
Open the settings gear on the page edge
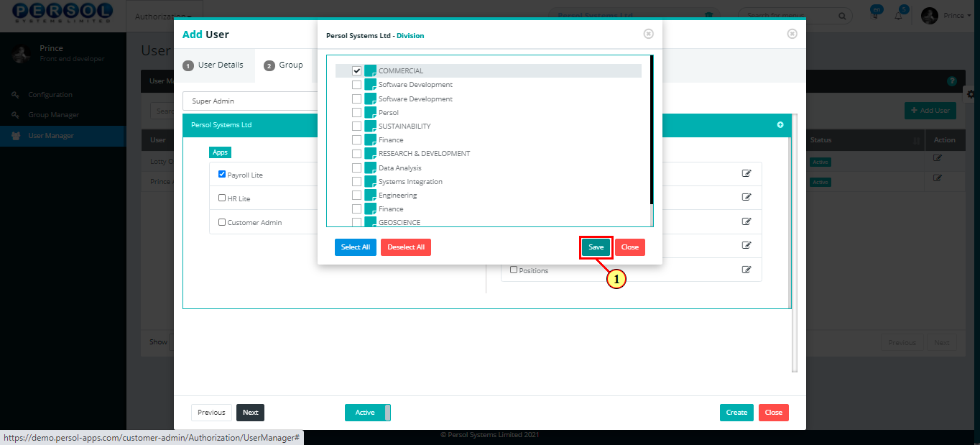tap(971, 94)
